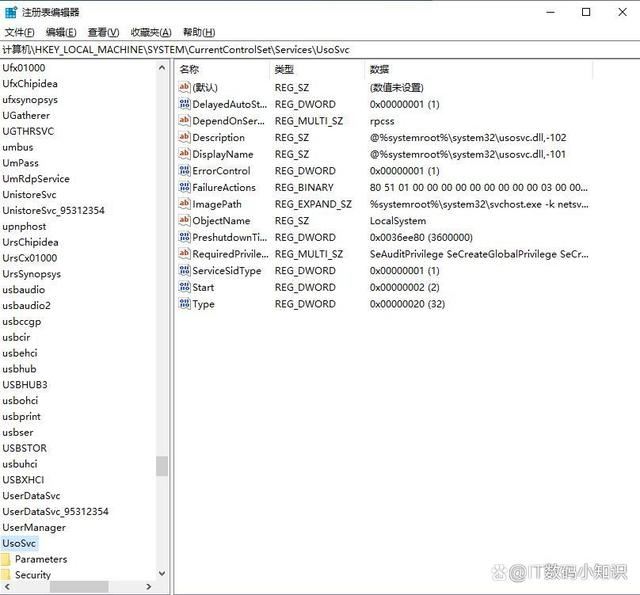
Task: Click the folder icon of Parameters subkey
Action: click(x=6, y=559)
